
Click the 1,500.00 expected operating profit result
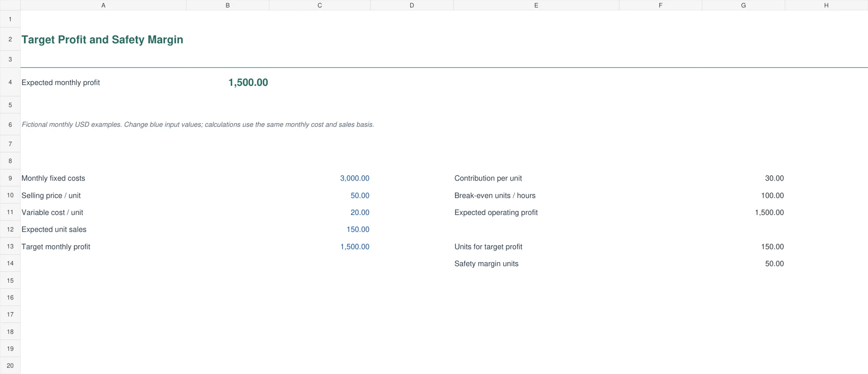[x=769, y=213]
